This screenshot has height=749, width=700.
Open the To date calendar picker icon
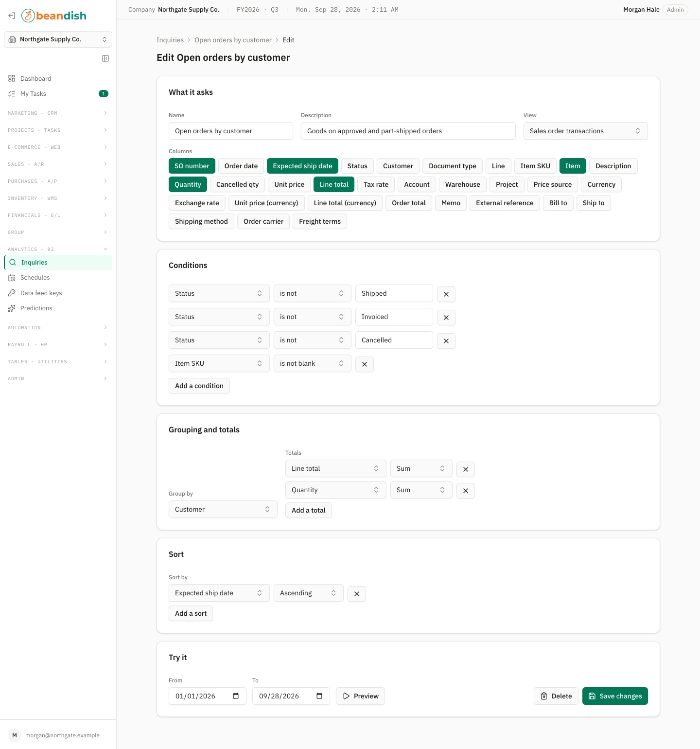coord(319,696)
